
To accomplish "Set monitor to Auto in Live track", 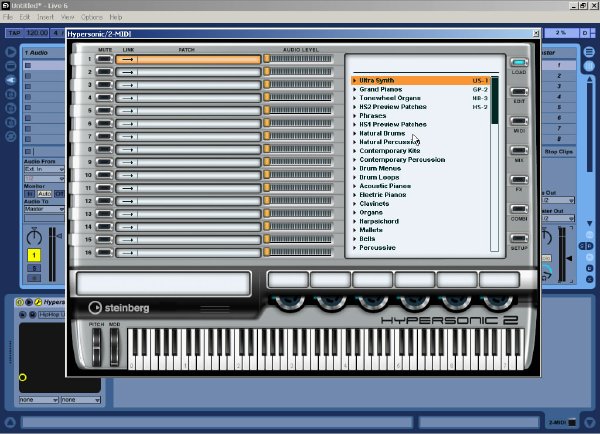I will tap(44, 194).
